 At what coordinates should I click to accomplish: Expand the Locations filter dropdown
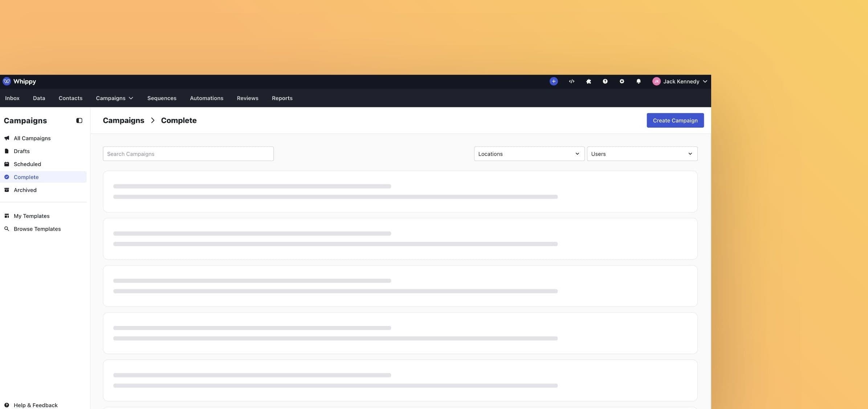(529, 154)
